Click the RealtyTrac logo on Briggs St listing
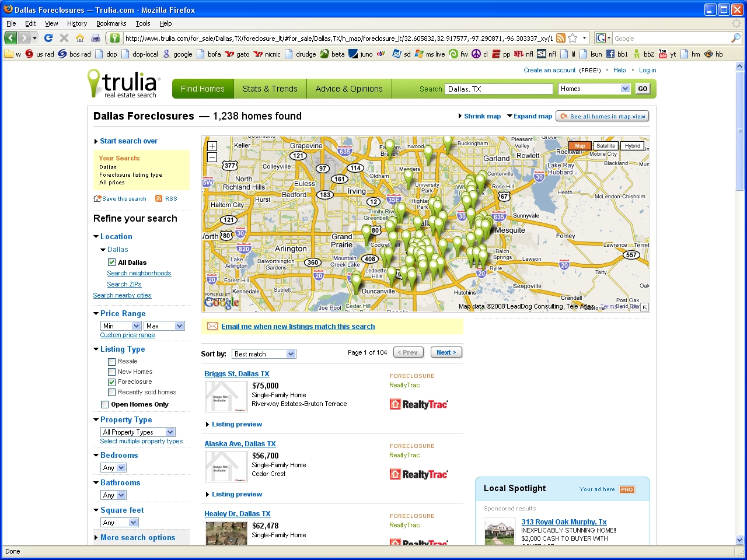The image size is (747, 560). (418, 404)
